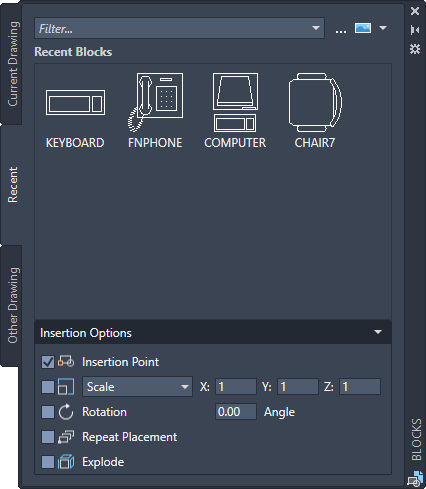Switch to the Current Drawing tab

[12, 64]
